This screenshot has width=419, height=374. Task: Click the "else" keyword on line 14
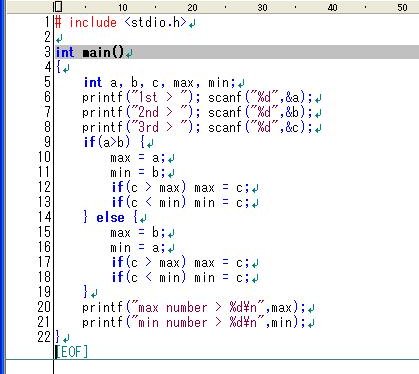(x=110, y=217)
